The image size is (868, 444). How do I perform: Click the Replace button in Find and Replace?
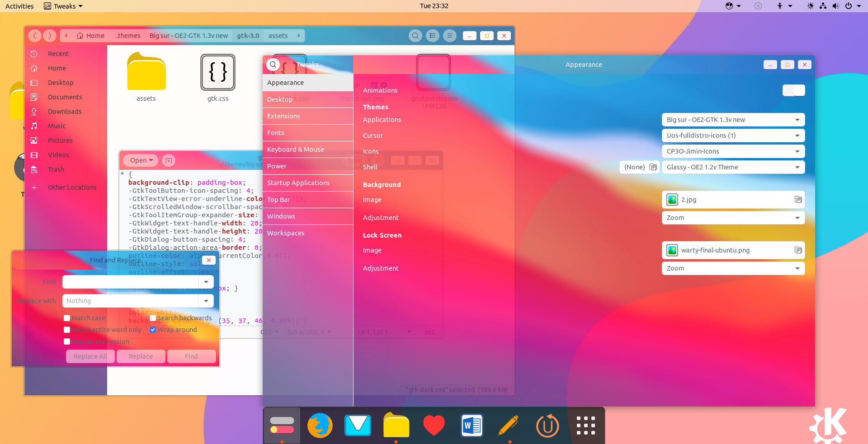(x=141, y=356)
